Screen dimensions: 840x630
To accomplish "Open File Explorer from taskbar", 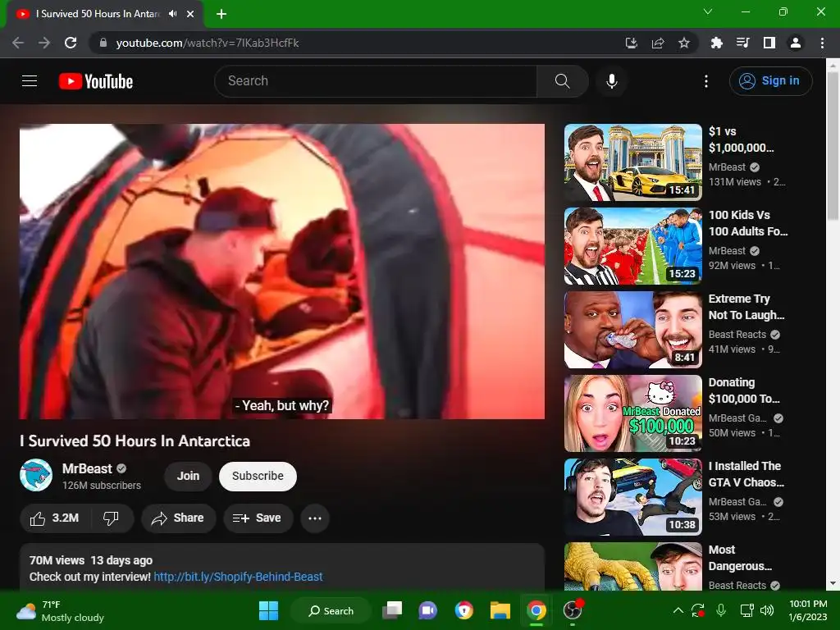I will tap(500, 610).
